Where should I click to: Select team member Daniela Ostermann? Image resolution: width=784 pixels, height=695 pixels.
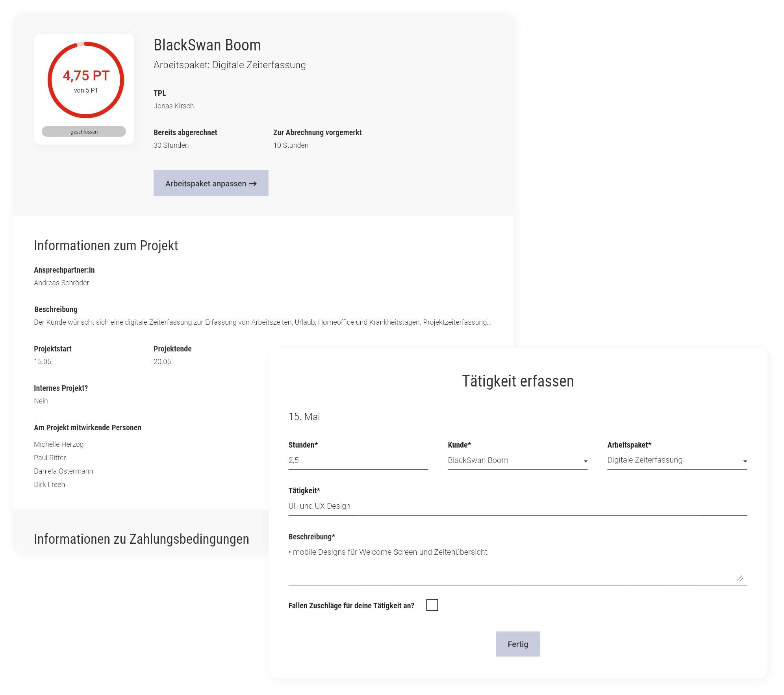coord(63,471)
